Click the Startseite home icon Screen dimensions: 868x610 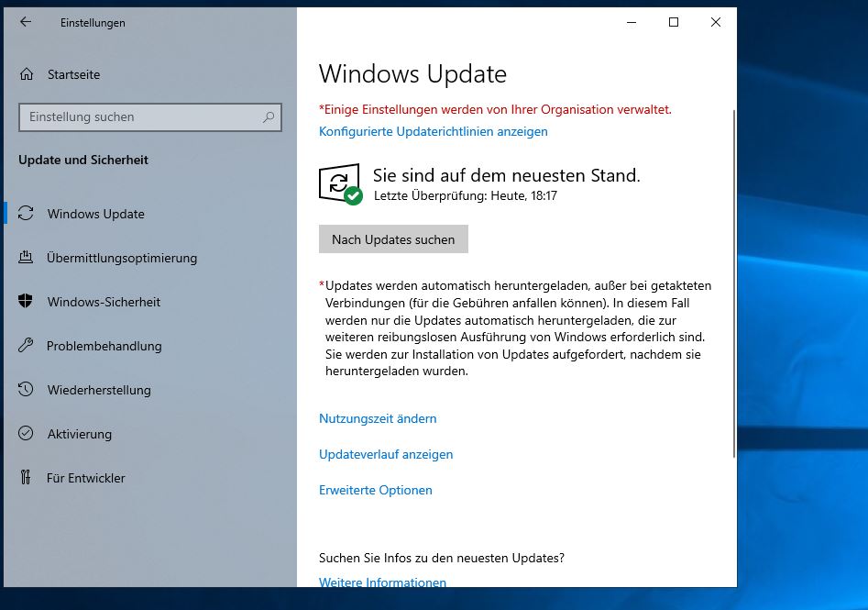[x=27, y=74]
